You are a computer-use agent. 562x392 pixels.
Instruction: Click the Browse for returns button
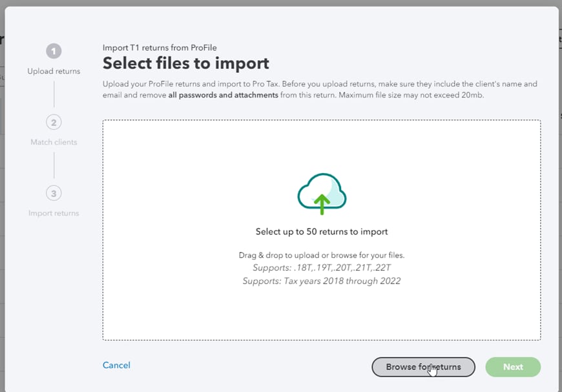423,367
